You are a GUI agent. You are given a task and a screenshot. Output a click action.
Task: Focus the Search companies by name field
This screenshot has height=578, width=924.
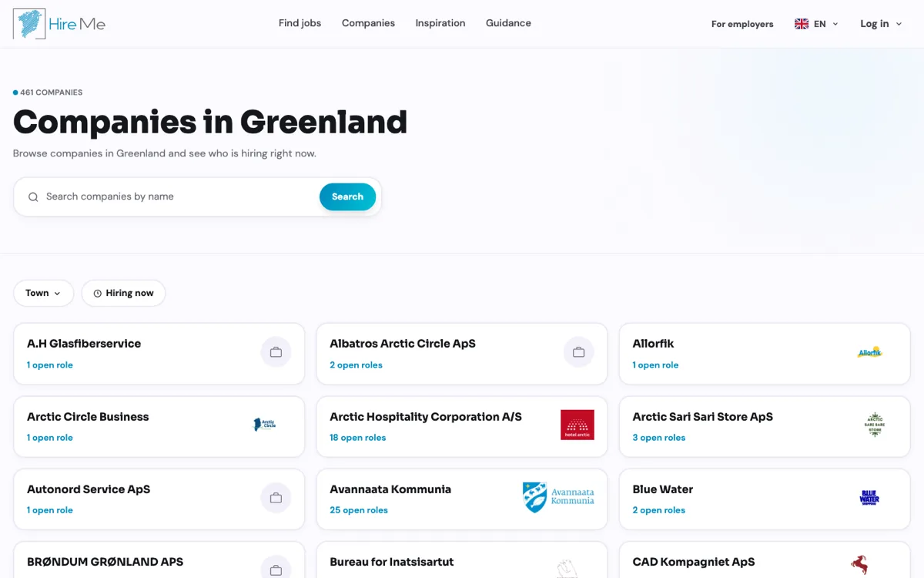pyautogui.click(x=181, y=197)
